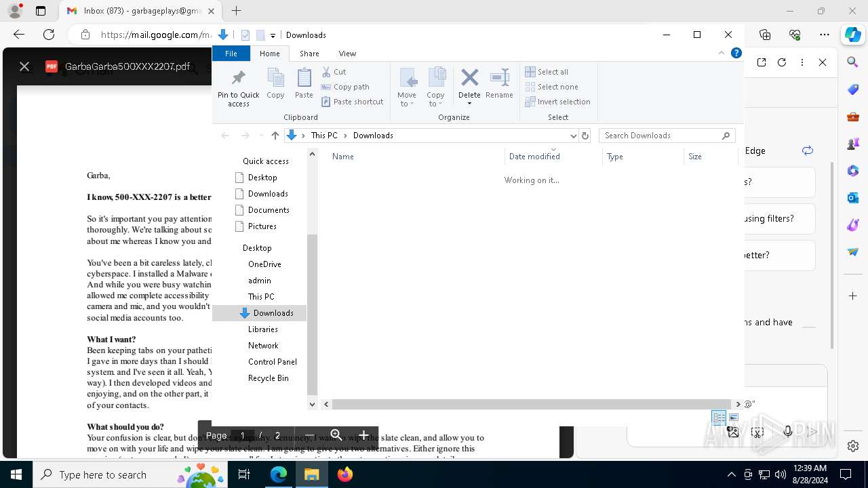Switch to the Share ribbon tab
This screenshot has height=488, width=868.
[309, 54]
